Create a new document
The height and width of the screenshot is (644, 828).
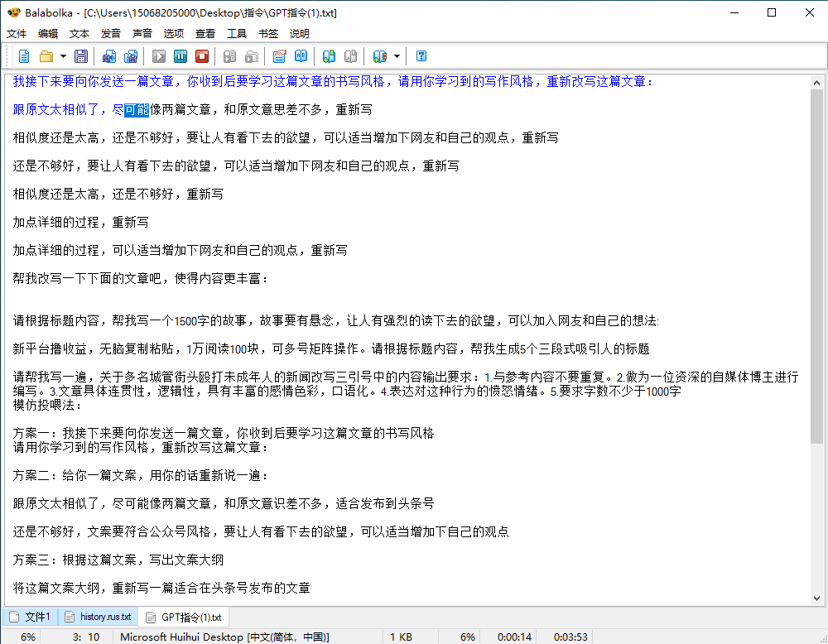pyautogui.click(x=23, y=56)
